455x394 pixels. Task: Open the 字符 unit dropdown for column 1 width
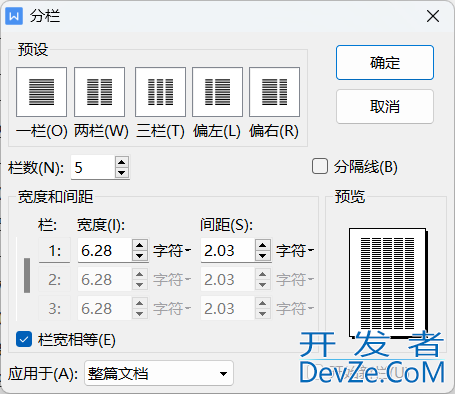coord(172,250)
